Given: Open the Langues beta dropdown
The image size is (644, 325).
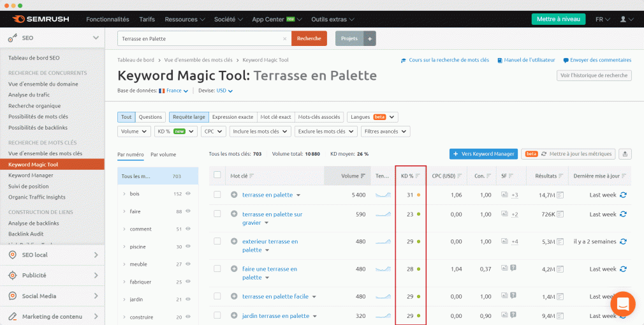Looking at the screenshot, I should 372,117.
